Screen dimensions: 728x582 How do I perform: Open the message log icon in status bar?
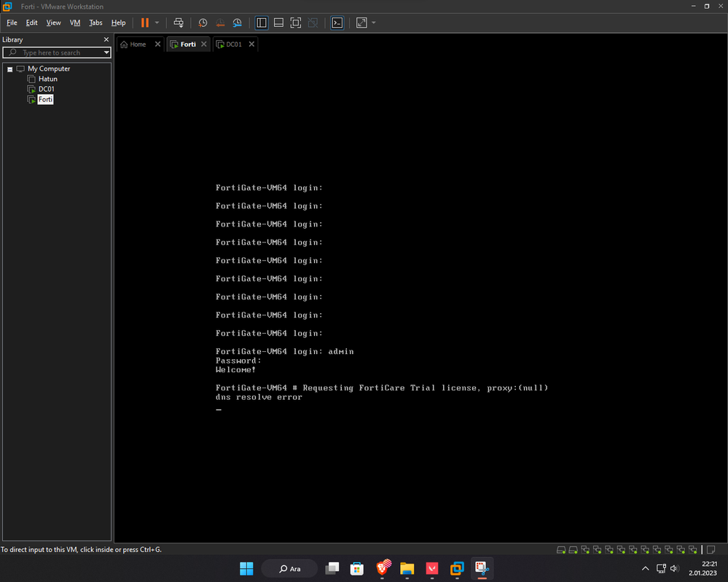tap(711, 550)
